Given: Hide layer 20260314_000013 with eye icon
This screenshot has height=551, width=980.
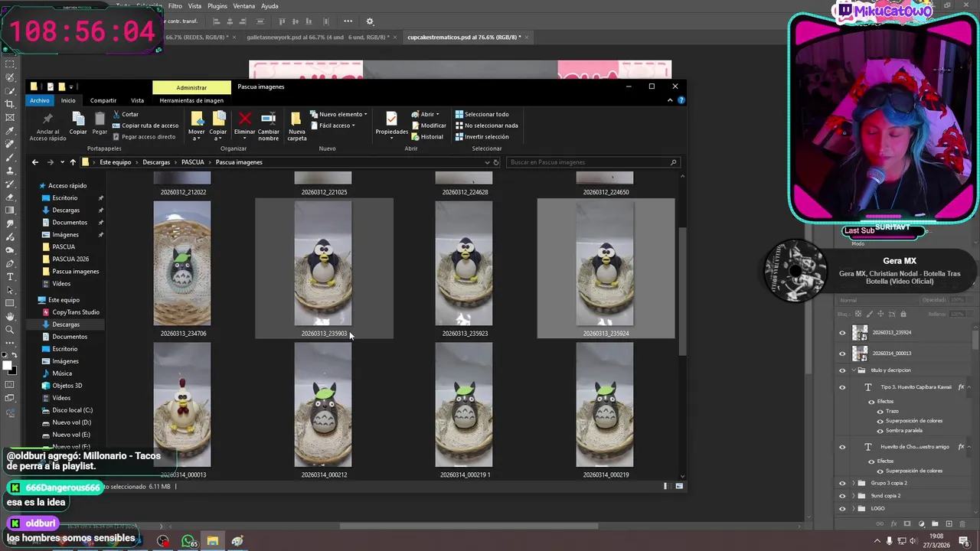Looking at the screenshot, I should pos(842,354).
